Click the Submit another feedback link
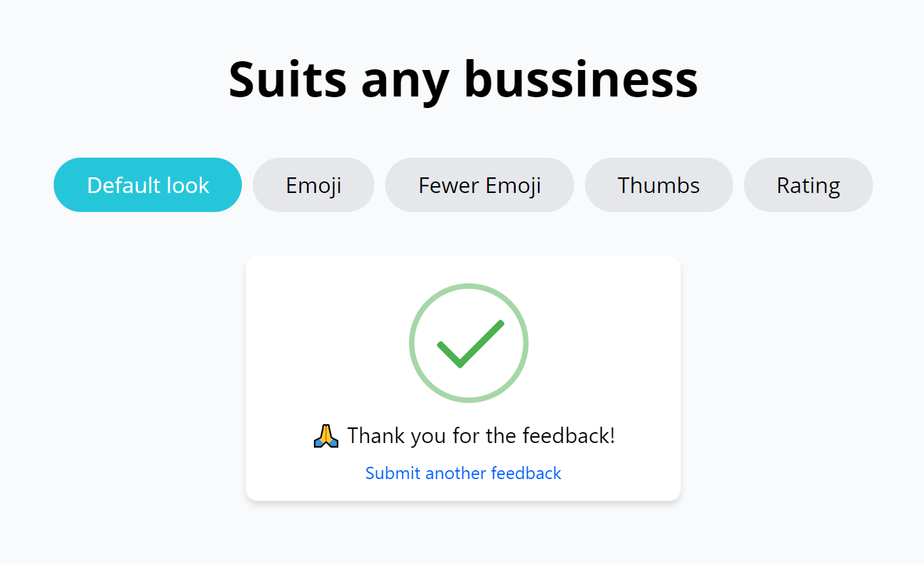924x564 pixels. pos(463,473)
